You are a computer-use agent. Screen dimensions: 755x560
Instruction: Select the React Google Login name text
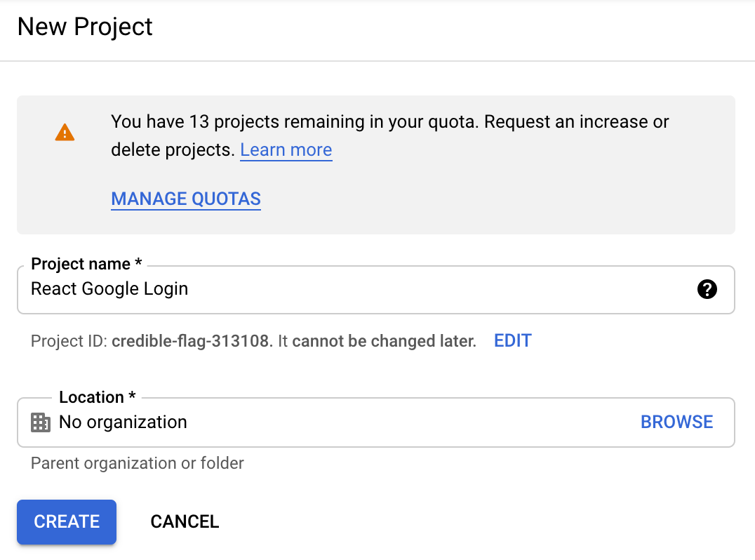pyautogui.click(x=109, y=288)
